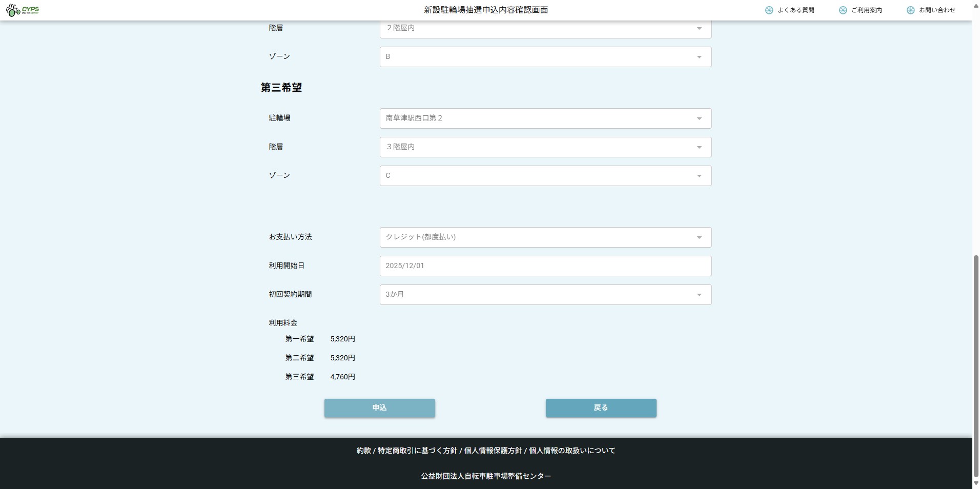Click the icon beside ご利用案内
Image resolution: width=980 pixels, height=489 pixels.
click(x=843, y=10)
